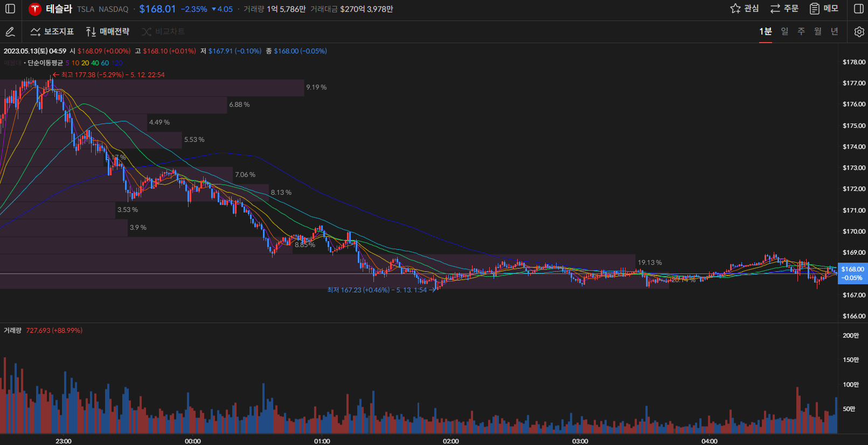Switch to the 주 weekly timeframe tab
The image size is (868, 445).
click(801, 31)
